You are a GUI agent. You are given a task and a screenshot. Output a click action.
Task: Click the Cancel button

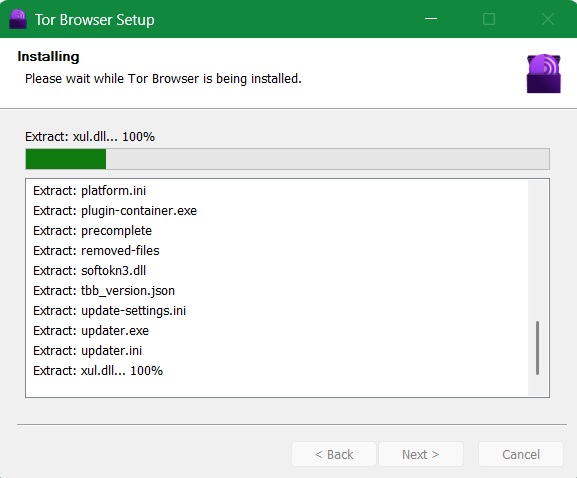(521, 454)
